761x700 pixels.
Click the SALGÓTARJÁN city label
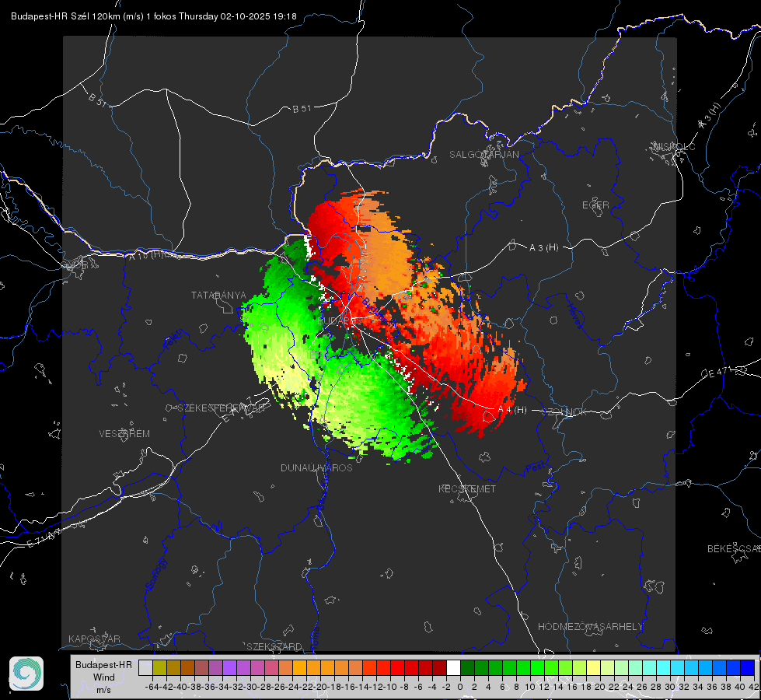point(483,155)
